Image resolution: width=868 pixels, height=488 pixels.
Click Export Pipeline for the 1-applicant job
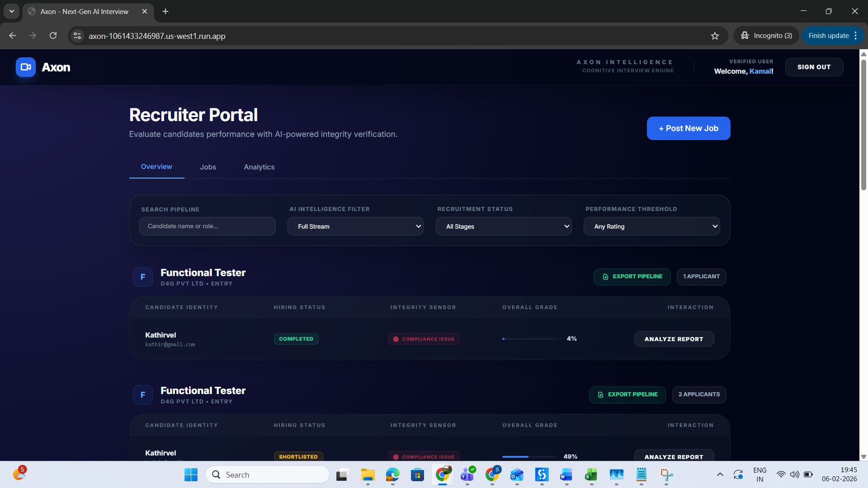[632, 277]
